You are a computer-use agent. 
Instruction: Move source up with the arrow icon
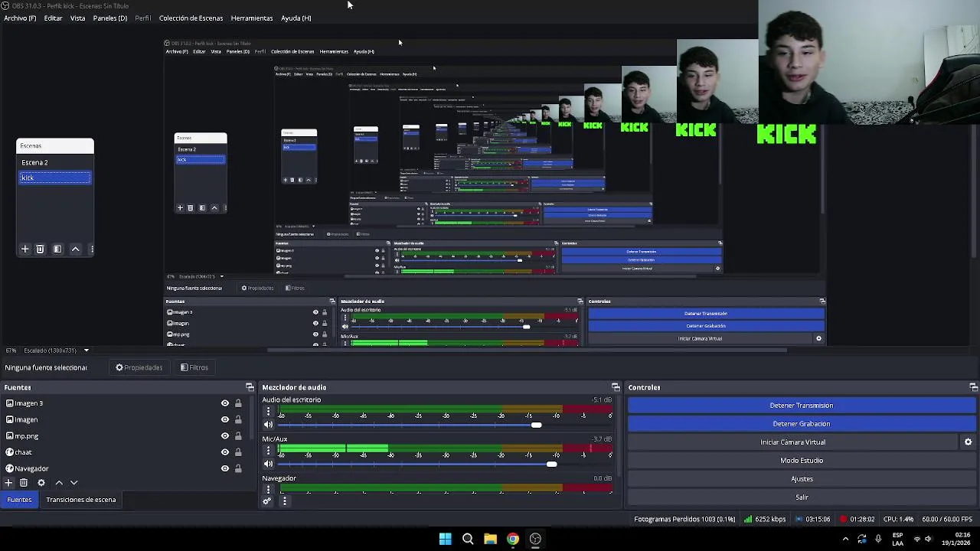[x=59, y=483]
